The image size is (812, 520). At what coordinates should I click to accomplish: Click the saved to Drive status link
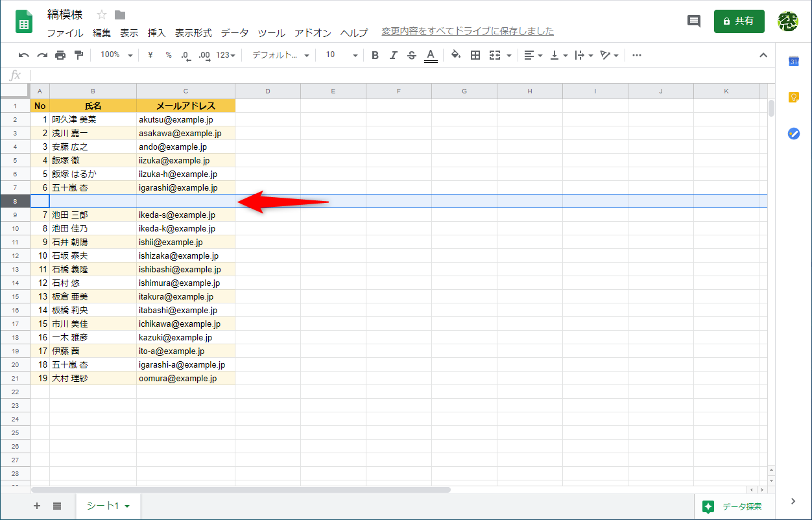[x=468, y=31]
